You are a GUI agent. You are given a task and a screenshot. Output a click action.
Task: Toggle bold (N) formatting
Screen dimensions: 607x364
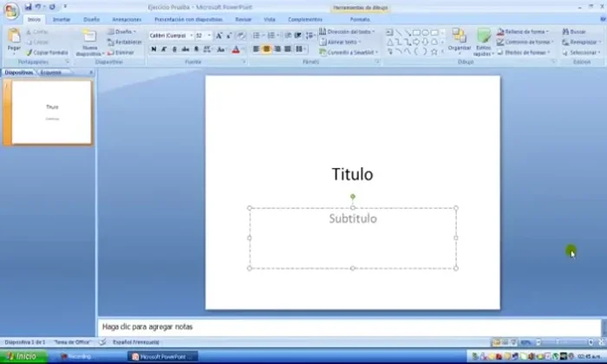(154, 49)
